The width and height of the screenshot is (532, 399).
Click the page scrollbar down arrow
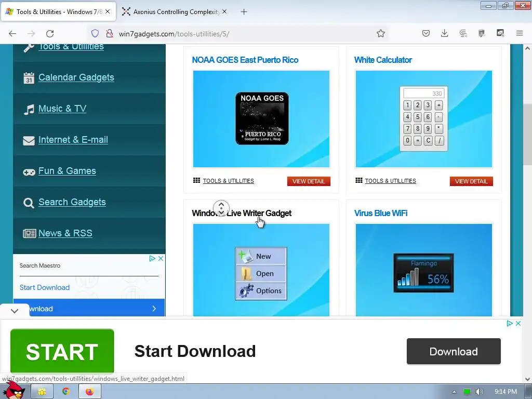tap(527, 379)
